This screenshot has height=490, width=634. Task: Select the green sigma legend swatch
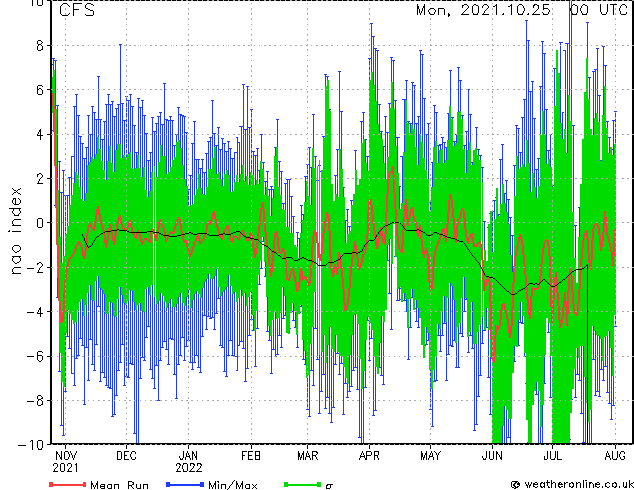point(303,484)
